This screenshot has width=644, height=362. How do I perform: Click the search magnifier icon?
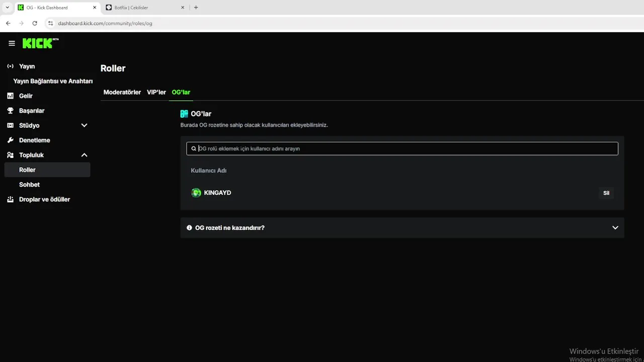point(194,149)
